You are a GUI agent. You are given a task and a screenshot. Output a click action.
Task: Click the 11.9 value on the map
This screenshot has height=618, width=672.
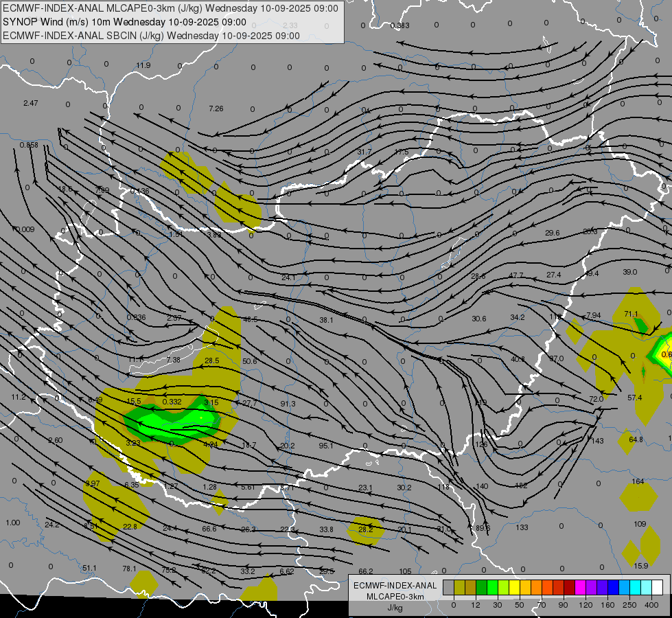point(143,65)
